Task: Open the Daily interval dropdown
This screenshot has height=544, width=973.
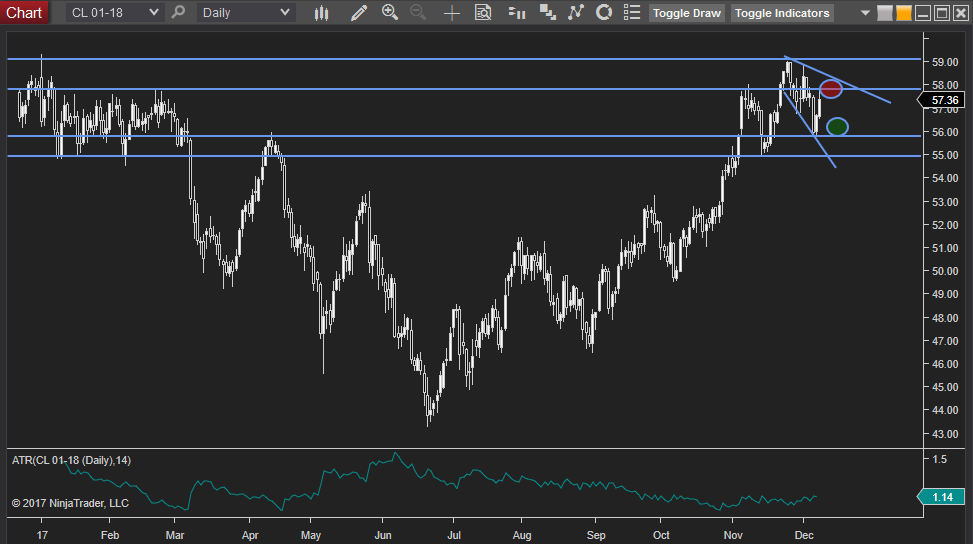Action: click(x=246, y=12)
